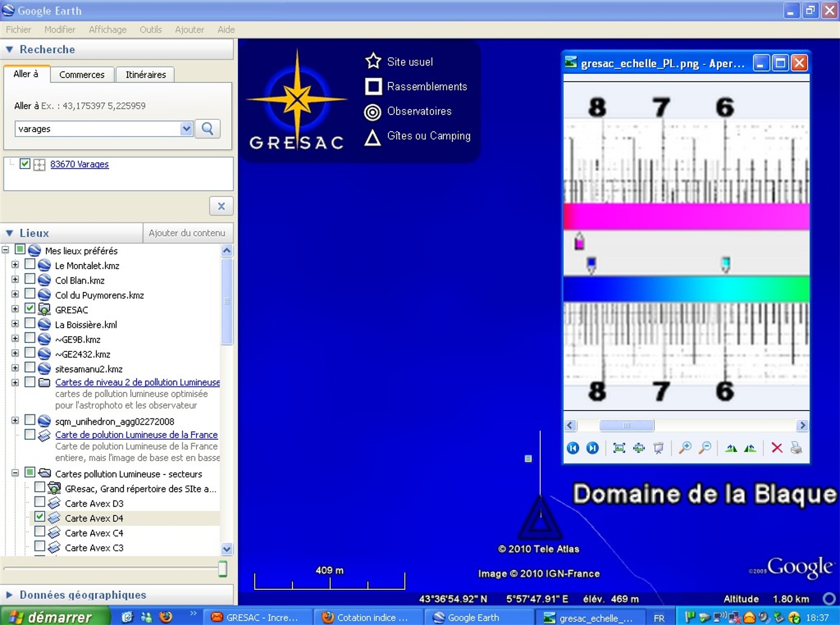Open the search history dropdown arrow
Viewport: 840px width, 625px height.
(x=187, y=128)
